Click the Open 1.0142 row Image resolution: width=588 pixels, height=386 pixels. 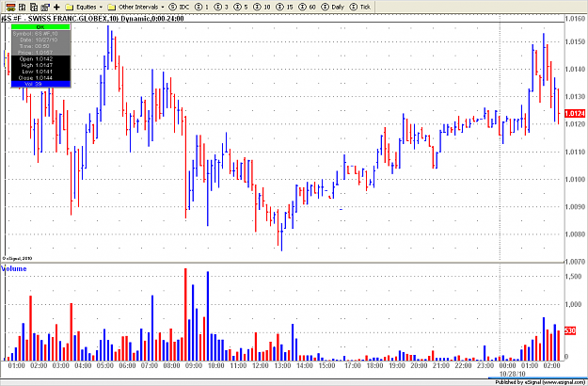coord(40,59)
